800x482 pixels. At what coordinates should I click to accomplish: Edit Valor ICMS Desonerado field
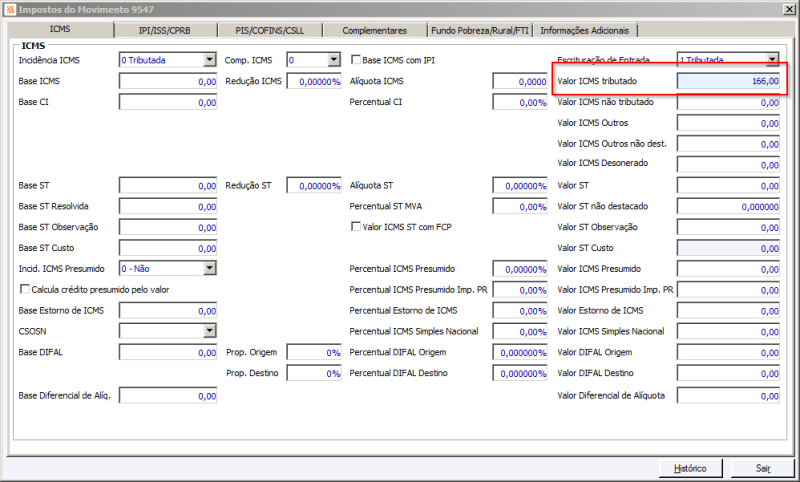(728, 164)
